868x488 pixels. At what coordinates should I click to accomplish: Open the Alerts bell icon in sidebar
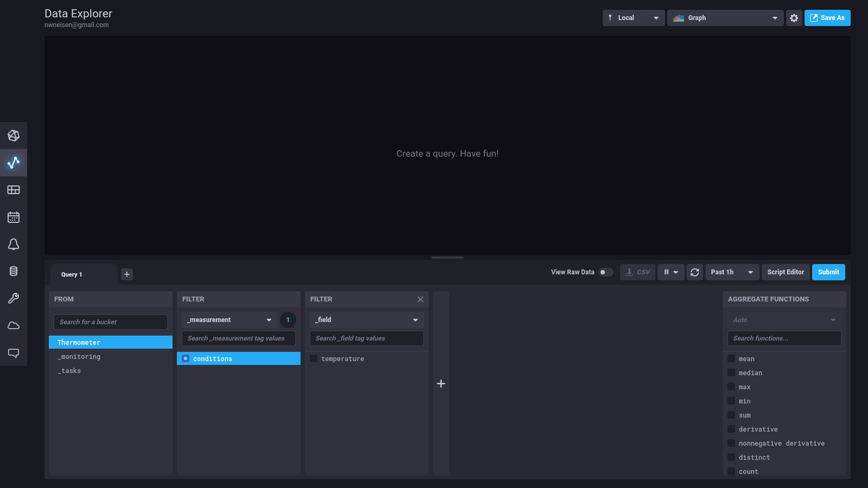(x=14, y=244)
